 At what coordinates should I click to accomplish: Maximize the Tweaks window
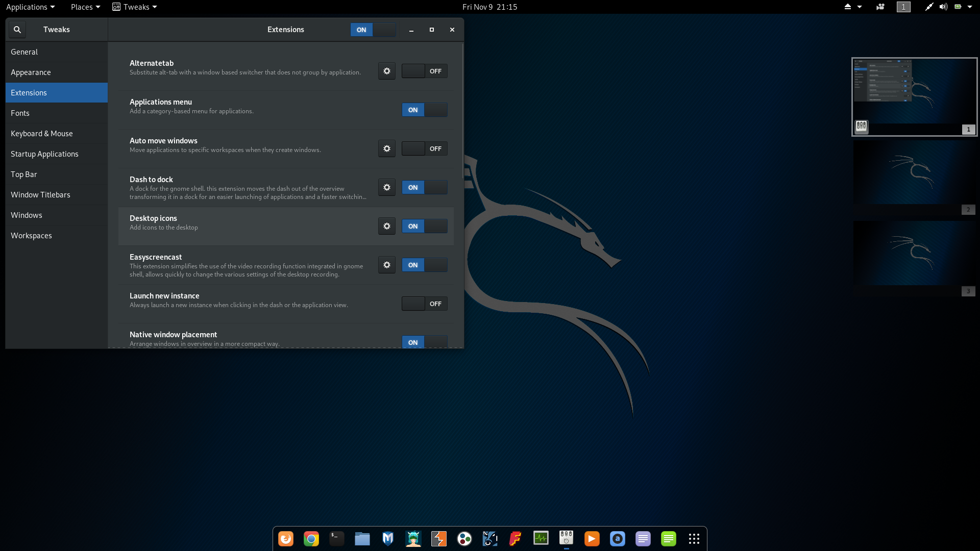coord(432,30)
